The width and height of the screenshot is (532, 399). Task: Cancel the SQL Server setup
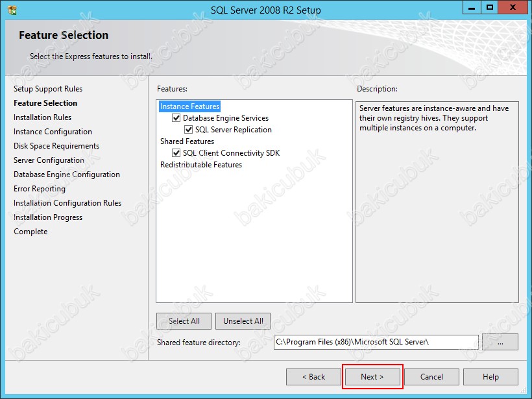point(431,377)
